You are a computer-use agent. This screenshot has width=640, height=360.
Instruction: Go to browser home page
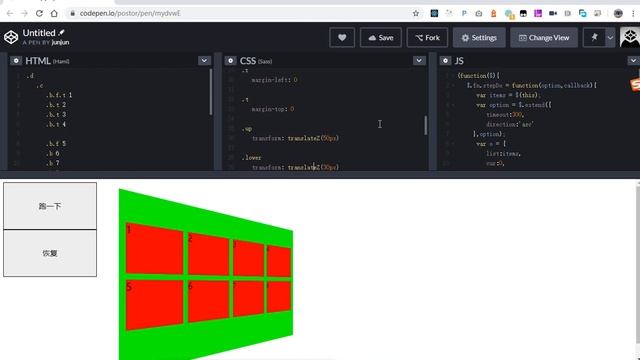pos(54,13)
